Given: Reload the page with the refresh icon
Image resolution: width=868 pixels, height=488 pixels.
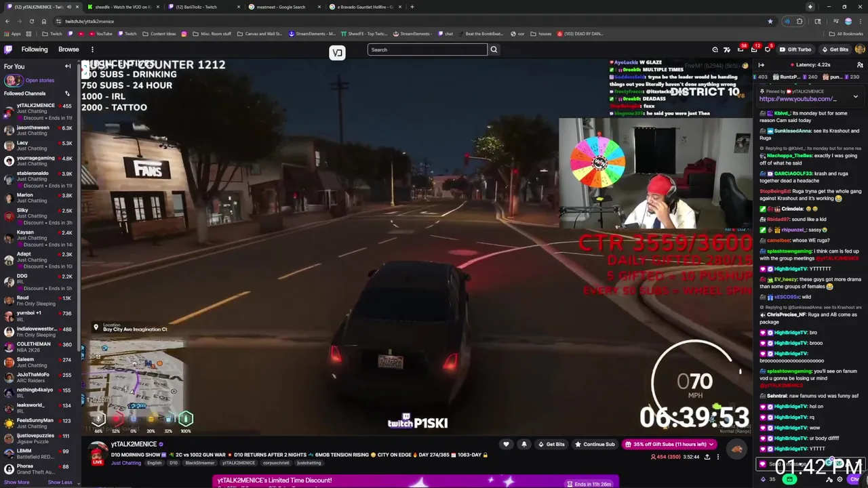Looking at the screenshot, I should (x=31, y=21).
